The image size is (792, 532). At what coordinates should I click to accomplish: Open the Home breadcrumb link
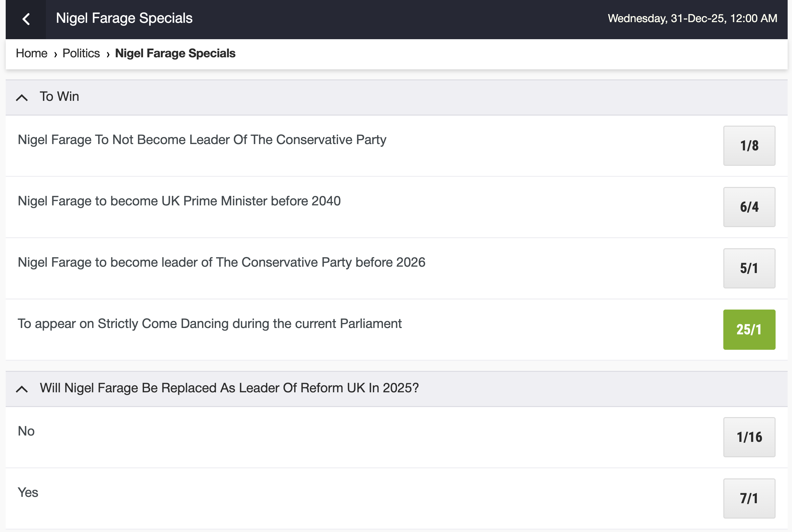[31, 53]
